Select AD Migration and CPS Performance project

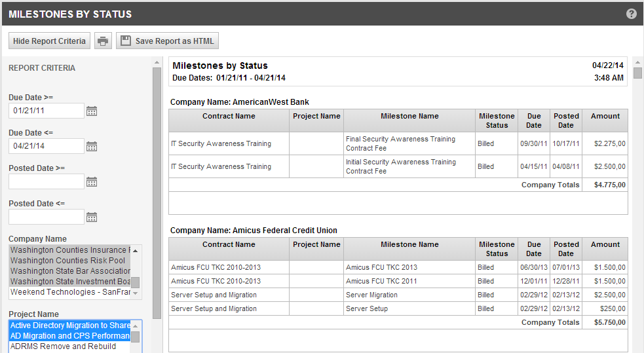pyautogui.click(x=70, y=336)
